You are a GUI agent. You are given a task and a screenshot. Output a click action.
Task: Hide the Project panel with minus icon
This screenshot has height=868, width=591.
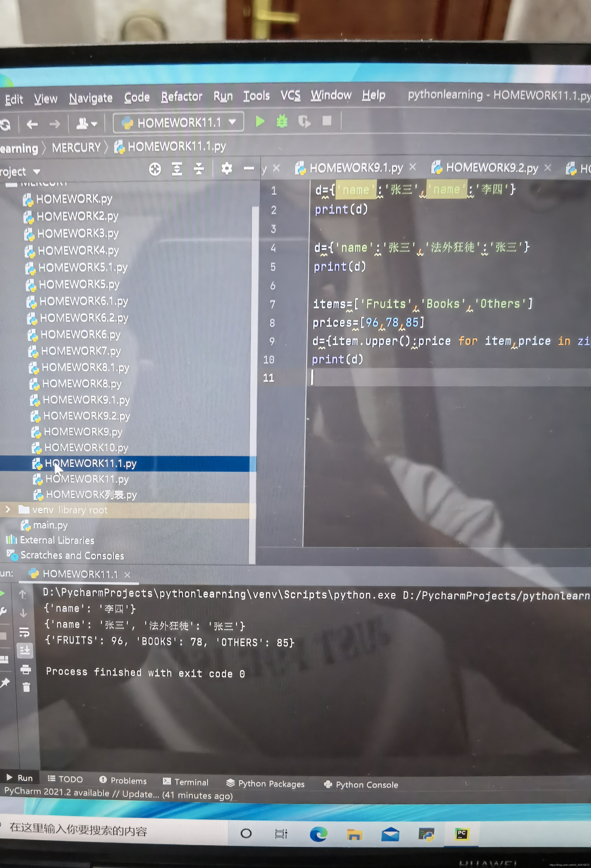click(x=249, y=168)
